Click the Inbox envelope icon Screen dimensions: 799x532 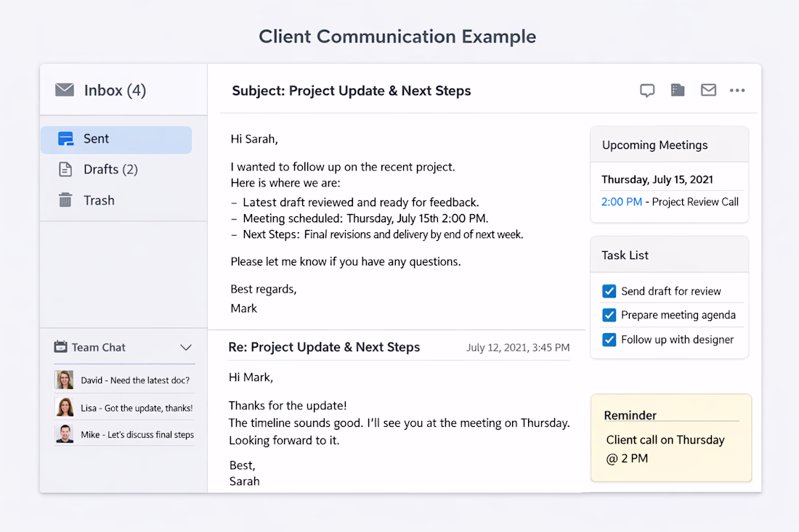pyautogui.click(x=65, y=89)
